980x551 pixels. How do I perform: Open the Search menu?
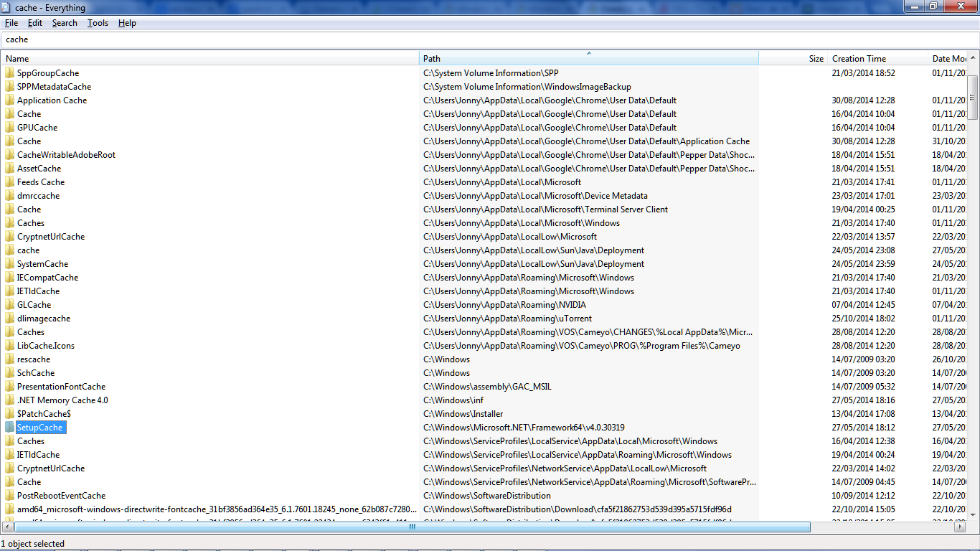(x=65, y=23)
